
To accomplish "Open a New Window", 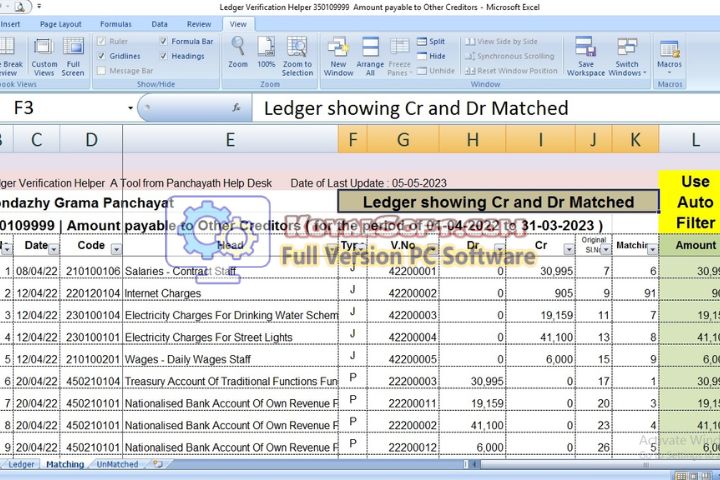I will coord(338,57).
